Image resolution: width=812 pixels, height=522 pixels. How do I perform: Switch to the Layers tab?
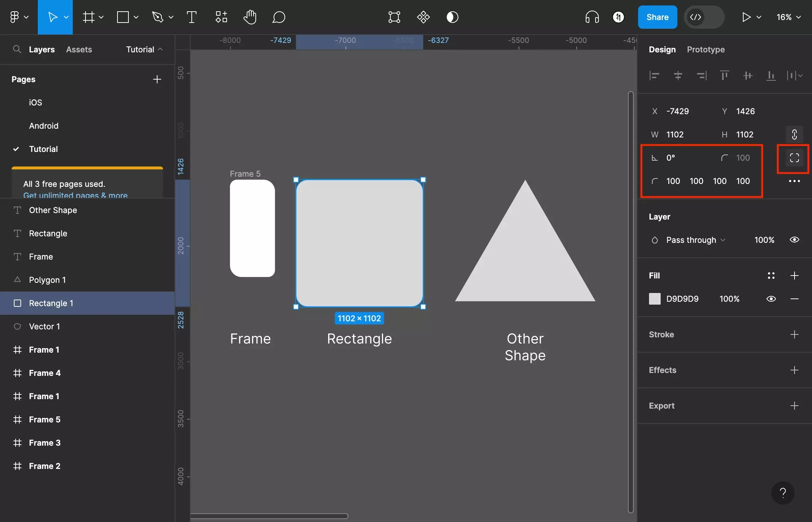(x=42, y=49)
